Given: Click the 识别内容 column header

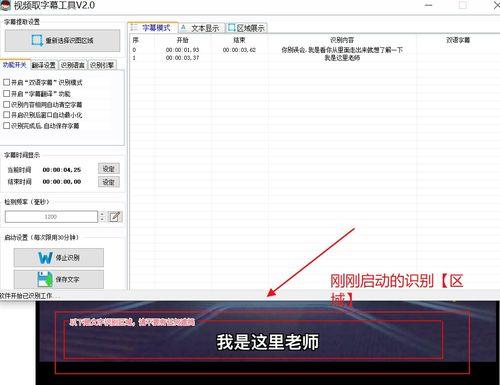Looking at the screenshot, I should [342, 40].
